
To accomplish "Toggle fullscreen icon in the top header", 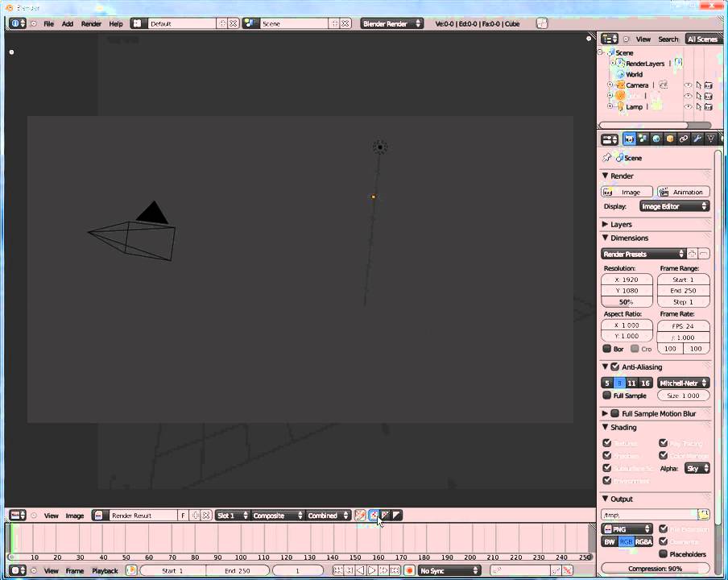I will tap(541, 23).
